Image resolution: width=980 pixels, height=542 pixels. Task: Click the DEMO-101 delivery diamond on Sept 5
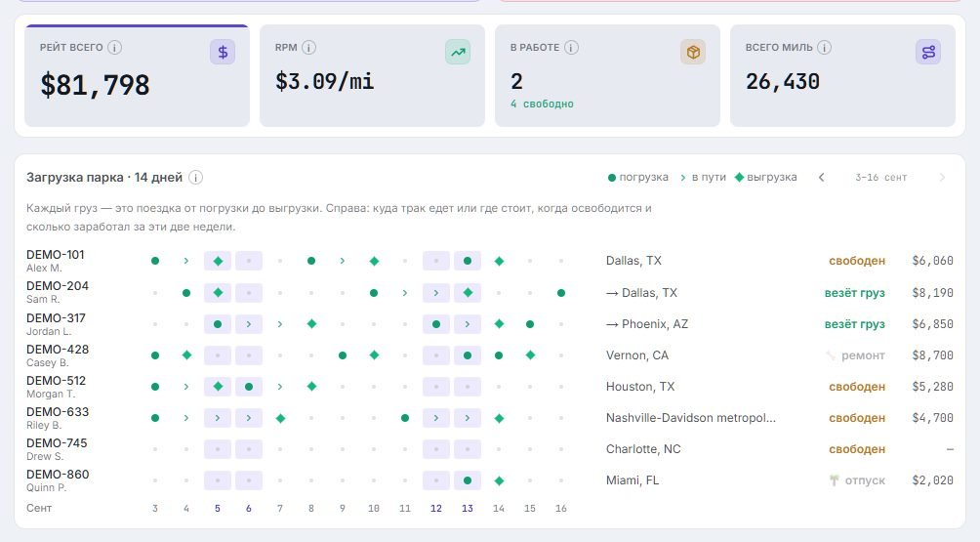click(x=218, y=261)
